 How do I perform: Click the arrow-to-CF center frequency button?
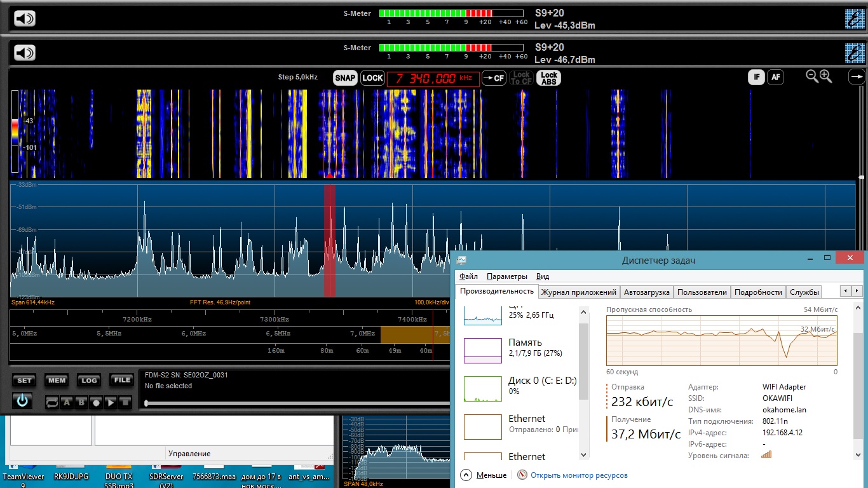494,78
